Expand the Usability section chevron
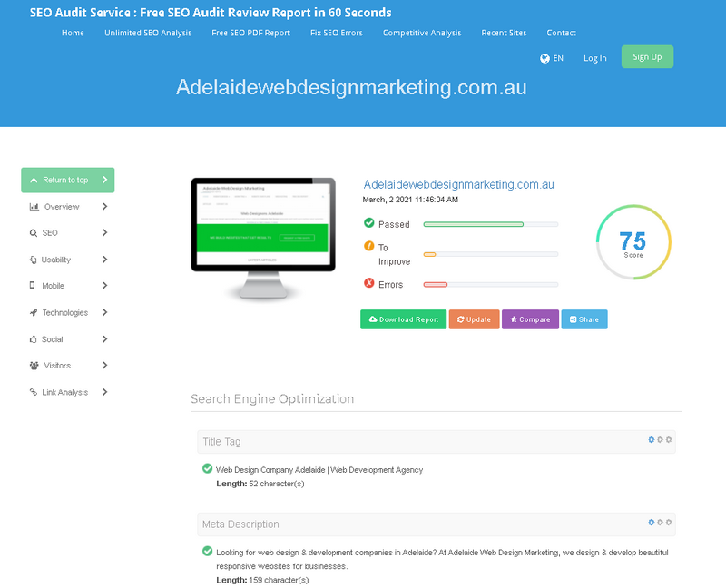Image resolution: width=726 pixels, height=588 pixels. click(105, 260)
